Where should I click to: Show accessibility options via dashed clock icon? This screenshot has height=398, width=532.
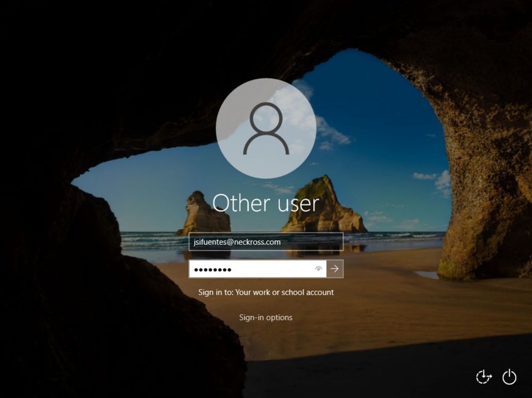click(484, 377)
